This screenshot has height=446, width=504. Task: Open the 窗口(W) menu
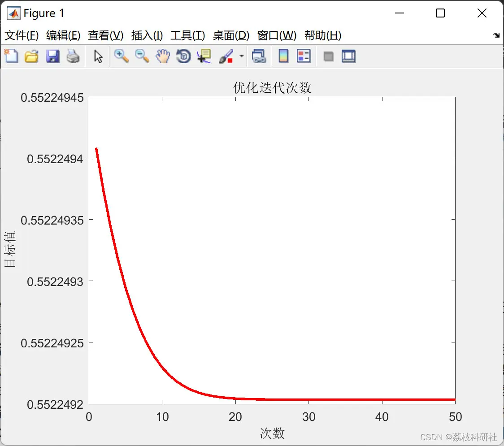277,35
